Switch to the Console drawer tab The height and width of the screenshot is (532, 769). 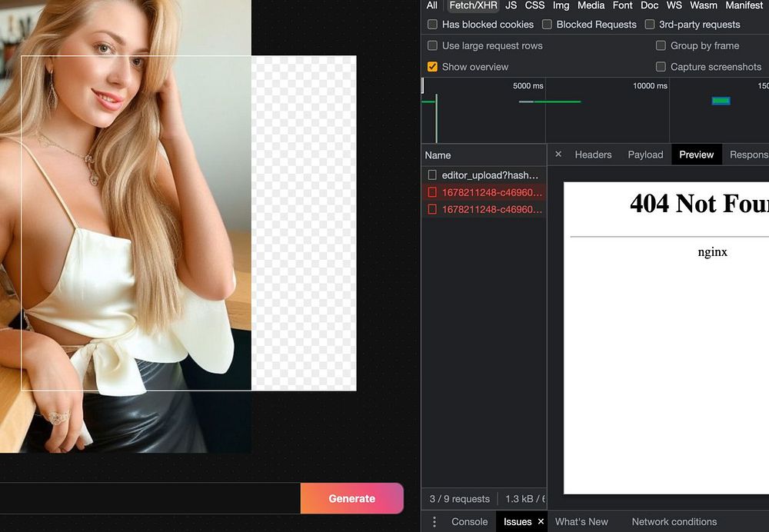pyautogui.click(x=469, y=522)
